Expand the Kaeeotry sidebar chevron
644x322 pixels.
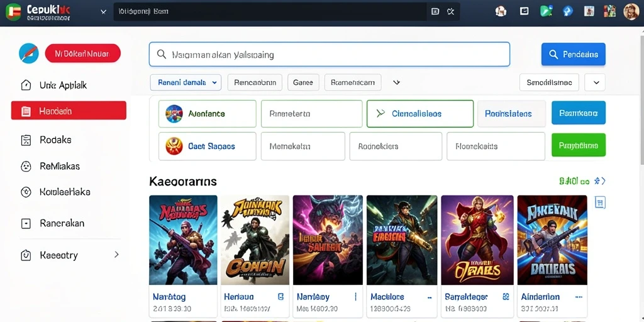[116, 255]
